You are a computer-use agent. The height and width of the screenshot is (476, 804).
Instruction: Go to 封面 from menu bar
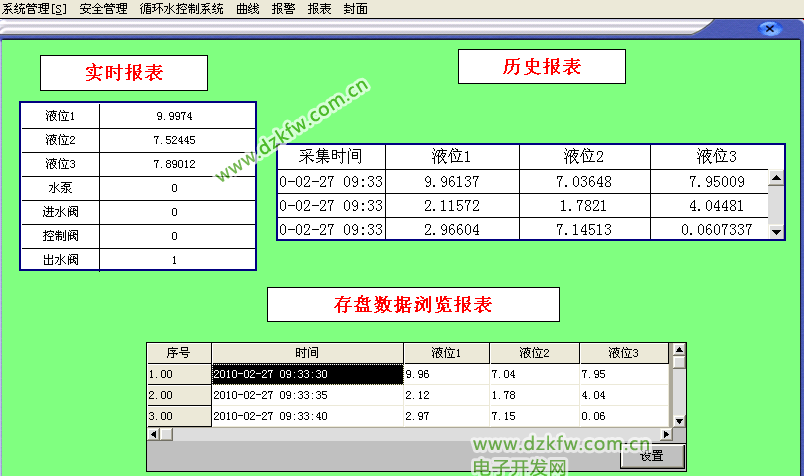coord(355,9)
